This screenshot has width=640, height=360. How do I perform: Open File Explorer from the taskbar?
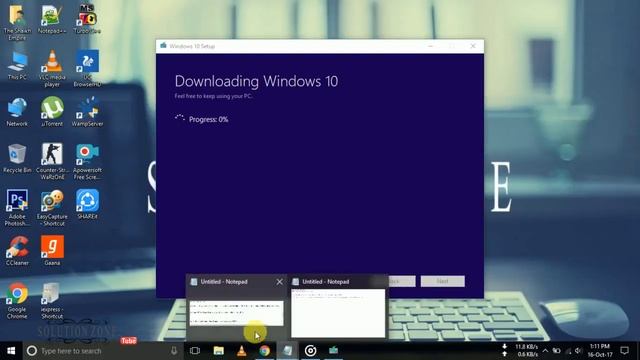coord(219,351)
